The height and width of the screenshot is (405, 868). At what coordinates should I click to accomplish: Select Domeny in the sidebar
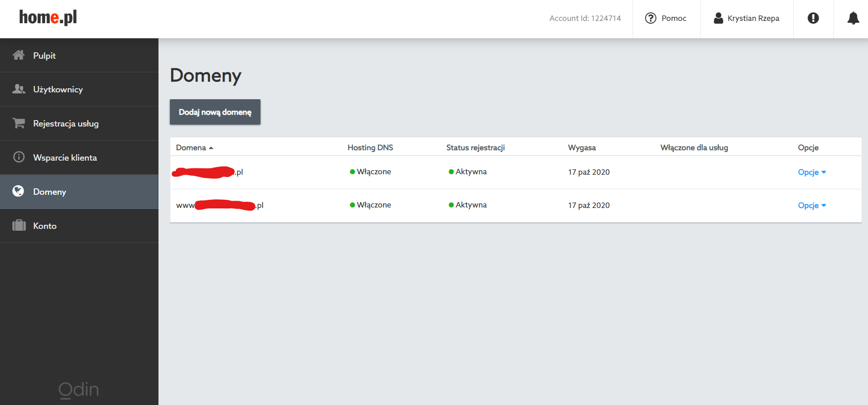tap(79, 192)
